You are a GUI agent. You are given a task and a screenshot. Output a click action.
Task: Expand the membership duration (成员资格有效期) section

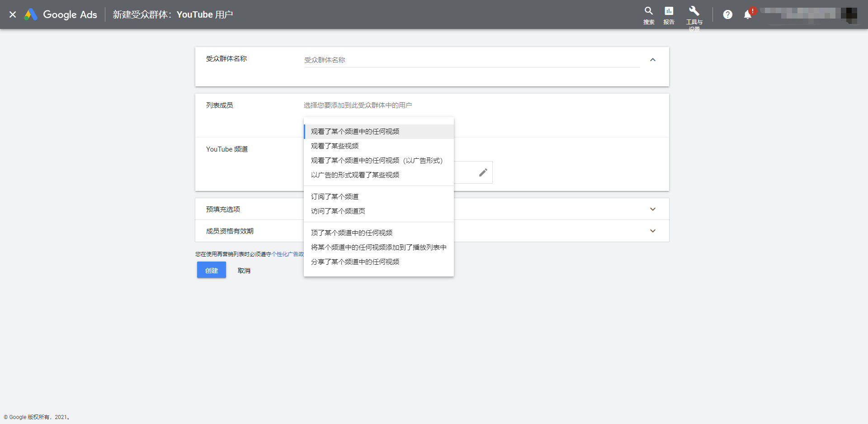[x=652, y=231]
